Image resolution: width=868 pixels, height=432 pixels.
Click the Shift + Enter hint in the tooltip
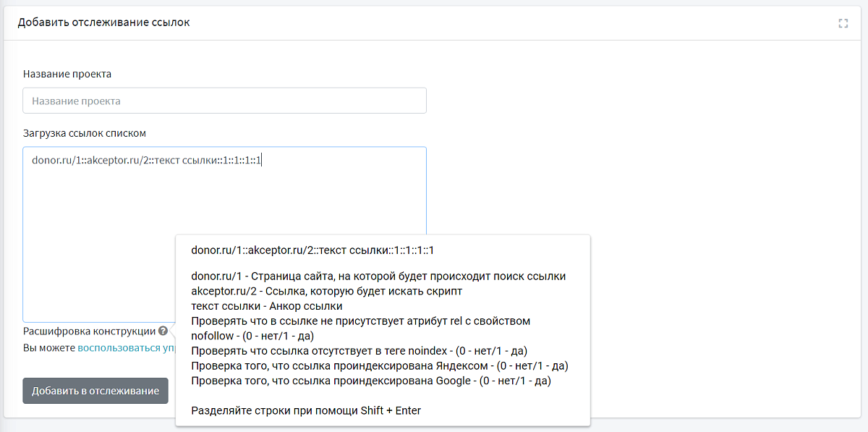[306, 410]
